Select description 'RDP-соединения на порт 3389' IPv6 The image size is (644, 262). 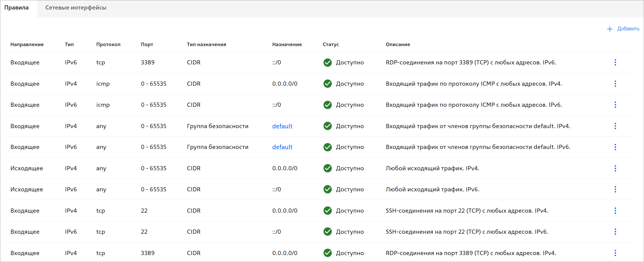(x=471, y=62)
